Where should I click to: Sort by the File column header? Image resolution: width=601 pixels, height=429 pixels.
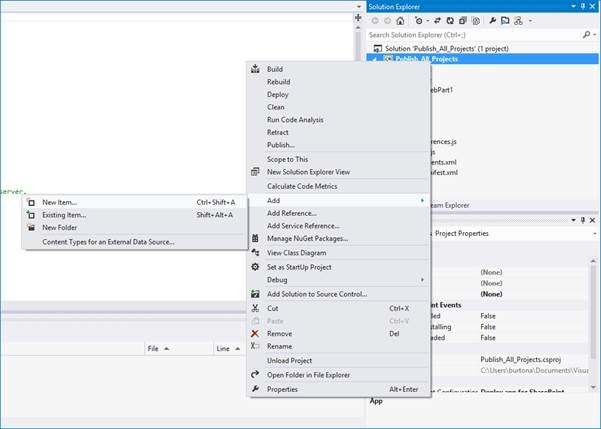(178, 348)
